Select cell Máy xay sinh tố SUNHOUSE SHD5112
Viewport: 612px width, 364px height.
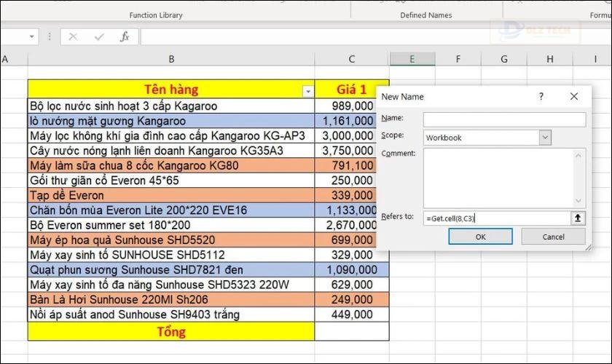[x=171, y=255]
